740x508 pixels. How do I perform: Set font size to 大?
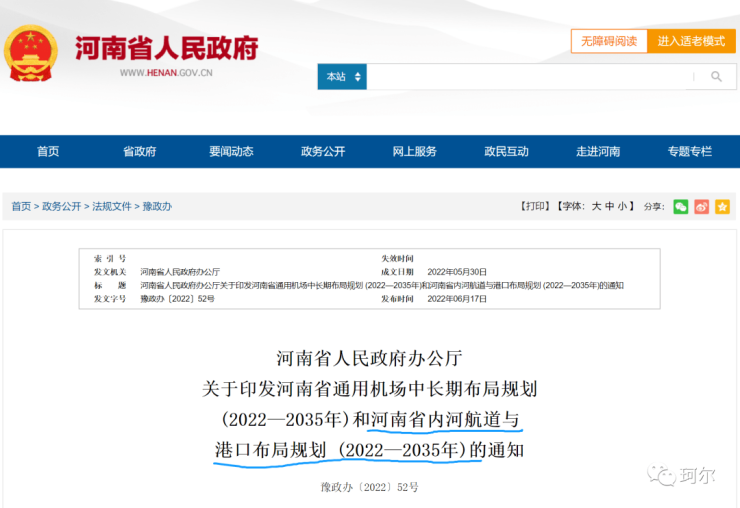596,206
